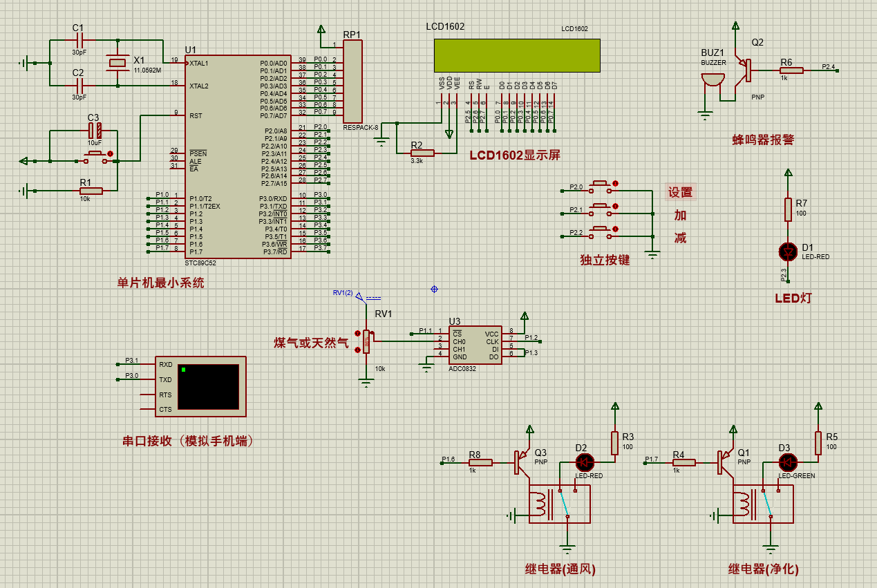Click the RV1 potentiometer adjustment control
This screenshot has width=877, height=588.
(366, 341)
